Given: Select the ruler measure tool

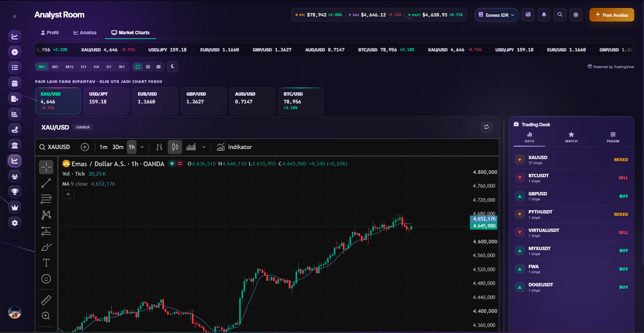Looking at the screenshot, I should (x=46, y=300).
